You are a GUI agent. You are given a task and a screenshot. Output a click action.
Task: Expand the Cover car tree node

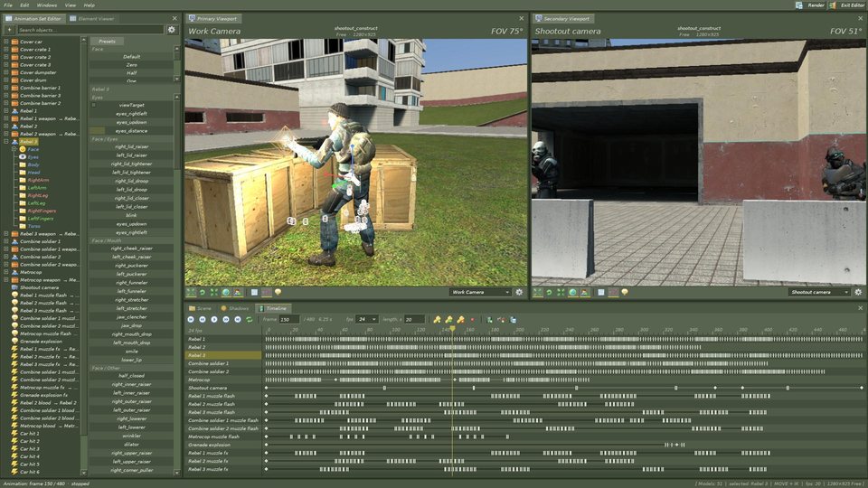(x=6, y=42)
